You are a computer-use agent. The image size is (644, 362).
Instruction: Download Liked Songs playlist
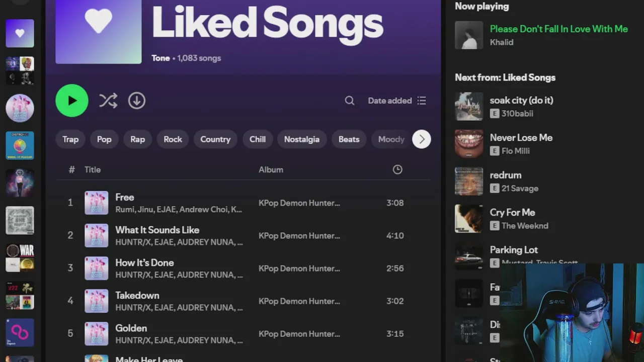click(136, 101)
